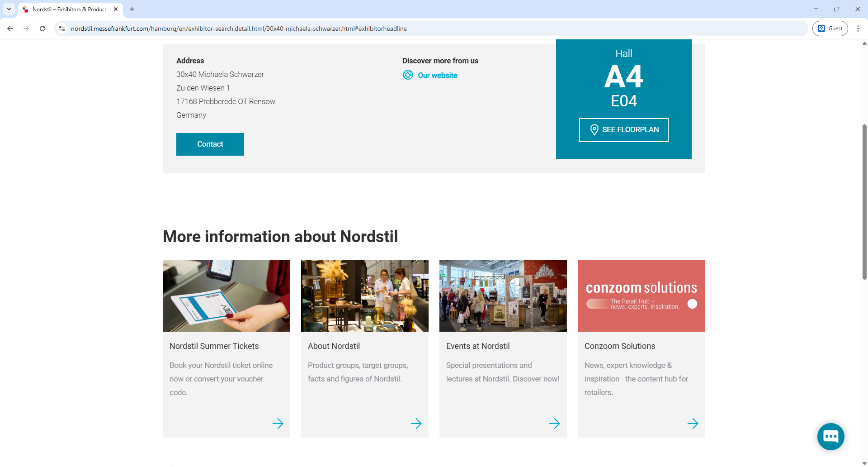Screen dimensions: 868x467
Task: Click the Contact button
Action: click(210, 144)
